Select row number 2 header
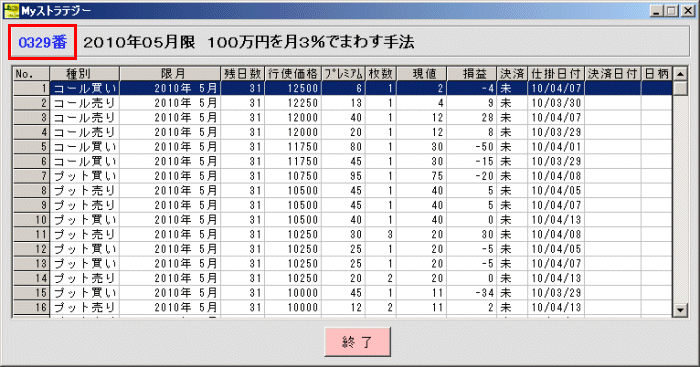700x367 pixels. click(31, 103)
